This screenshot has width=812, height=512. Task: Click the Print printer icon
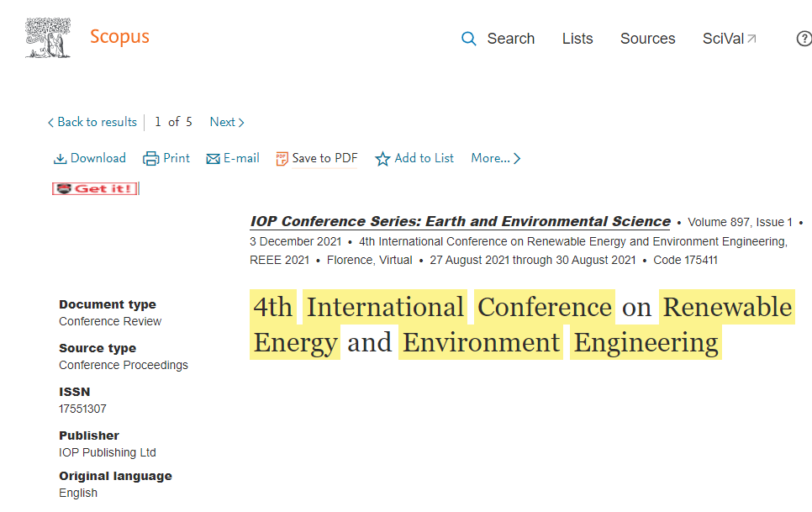[151, 159]
